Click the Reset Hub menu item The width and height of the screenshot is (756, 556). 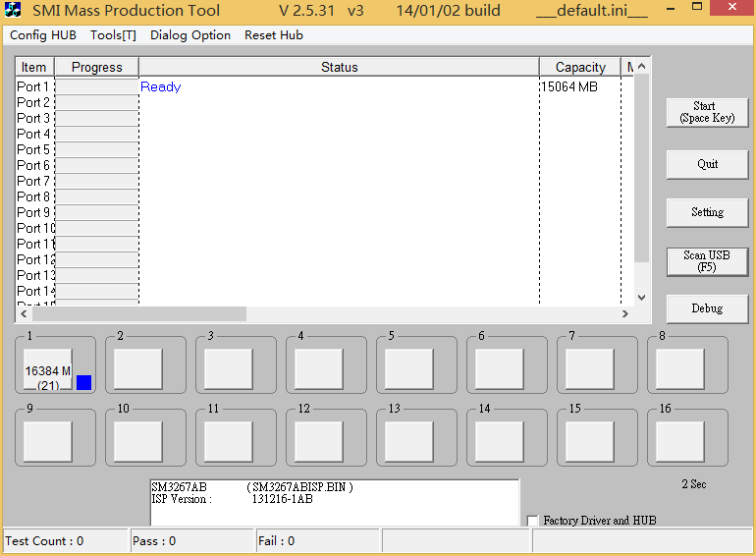click(274, 35)
